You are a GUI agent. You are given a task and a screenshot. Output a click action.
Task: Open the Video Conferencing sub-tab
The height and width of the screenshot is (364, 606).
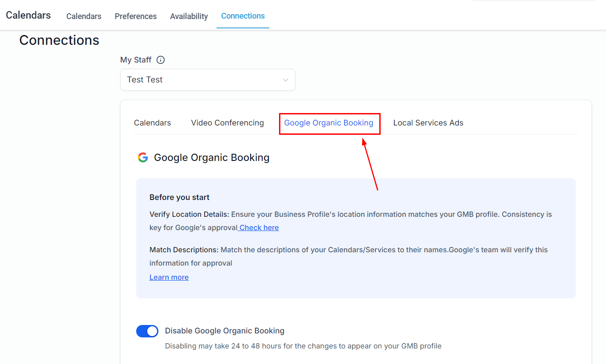click(228, 123)
